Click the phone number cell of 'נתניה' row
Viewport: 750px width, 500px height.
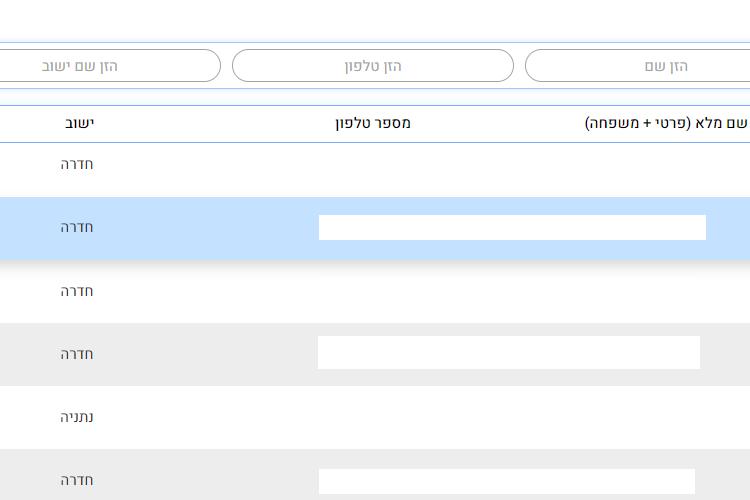pos(373,417)
